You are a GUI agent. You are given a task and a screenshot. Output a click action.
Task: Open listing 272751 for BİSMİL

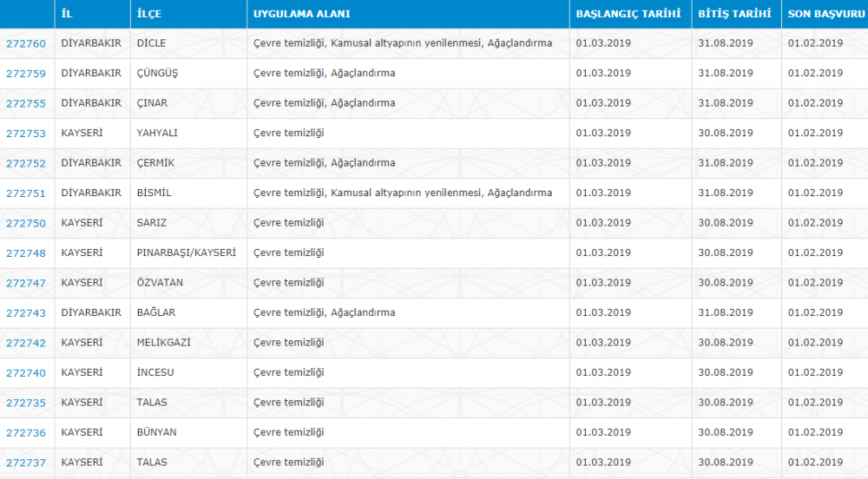(x=26, y=193)
